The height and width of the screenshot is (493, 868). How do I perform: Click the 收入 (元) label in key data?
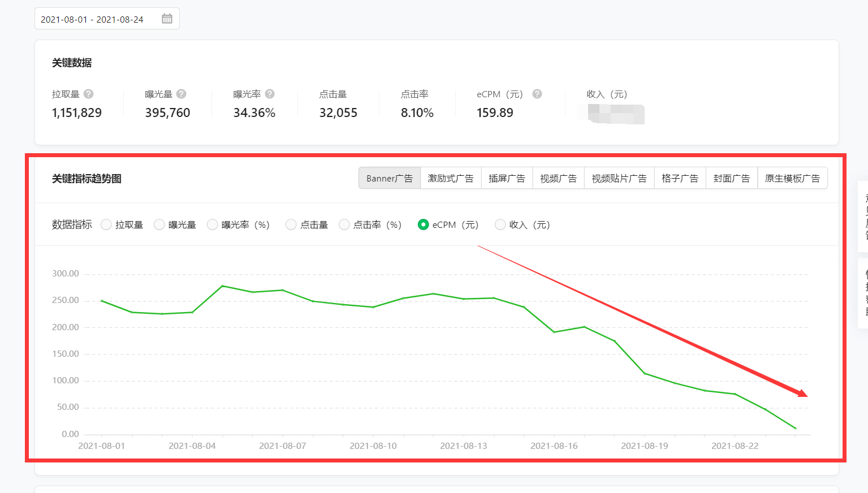[x=607, y=94]
